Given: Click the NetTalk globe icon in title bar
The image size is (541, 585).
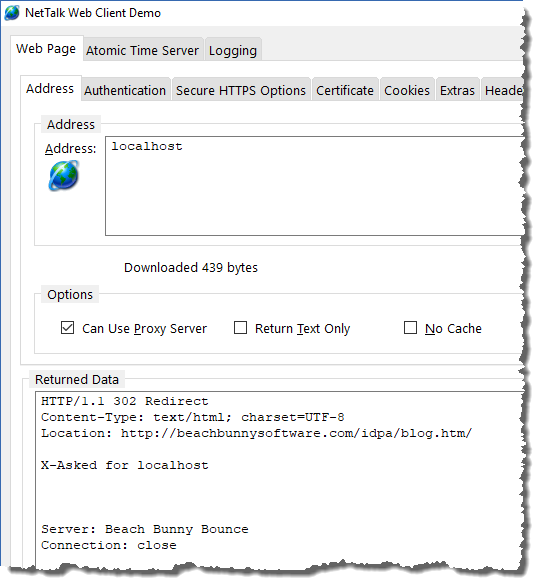Looking at the screenshot, I should [x=12, y=13].
